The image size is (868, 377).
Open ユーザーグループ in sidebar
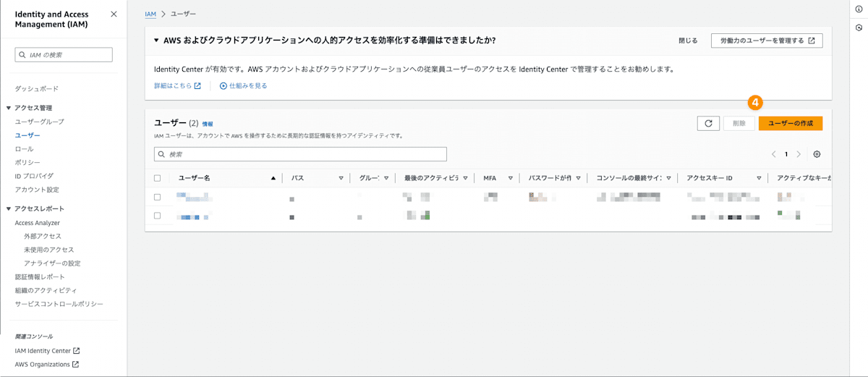tap(40, 122)
